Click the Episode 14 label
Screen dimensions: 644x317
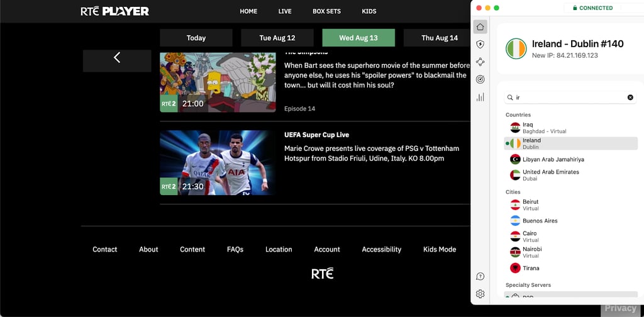point(299,108)
